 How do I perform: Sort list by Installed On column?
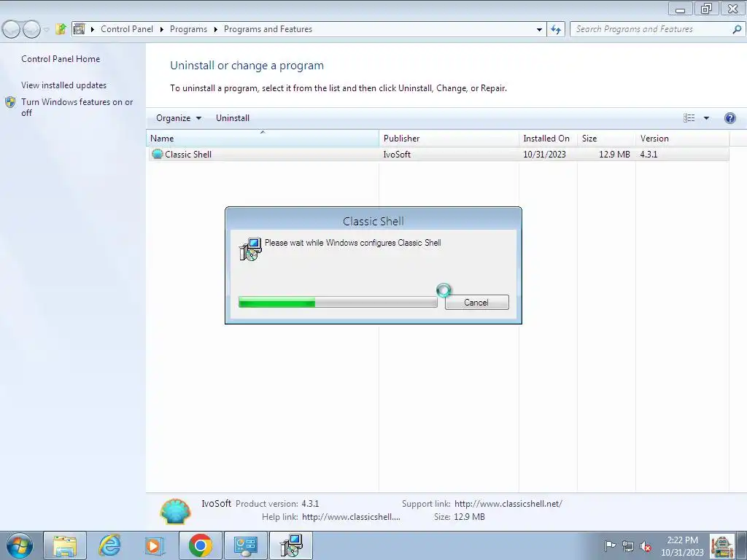(x=548, y=139)
